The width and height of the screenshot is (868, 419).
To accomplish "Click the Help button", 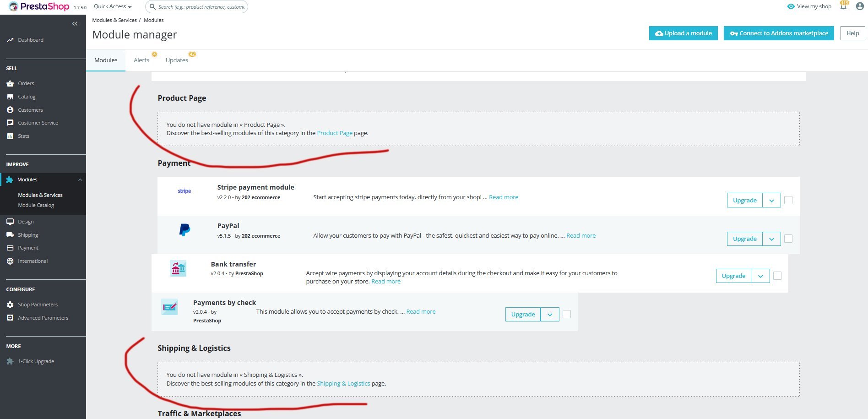I will point(852,33).
